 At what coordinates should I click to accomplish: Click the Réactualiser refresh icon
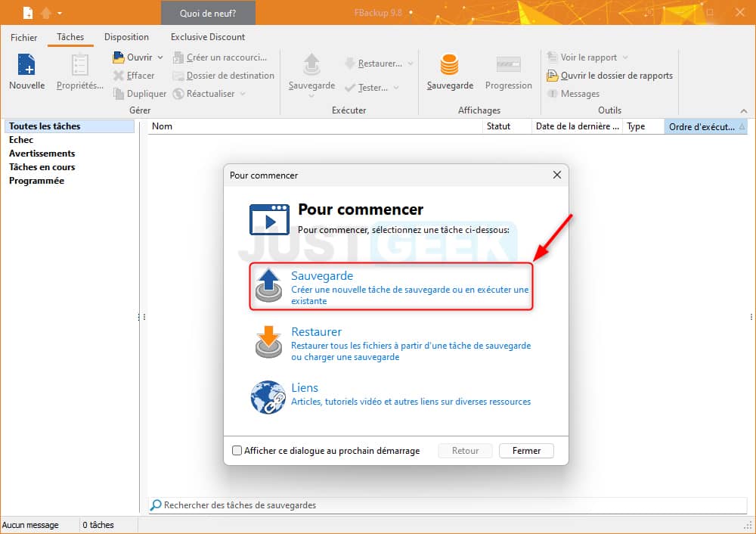(178, 94)
